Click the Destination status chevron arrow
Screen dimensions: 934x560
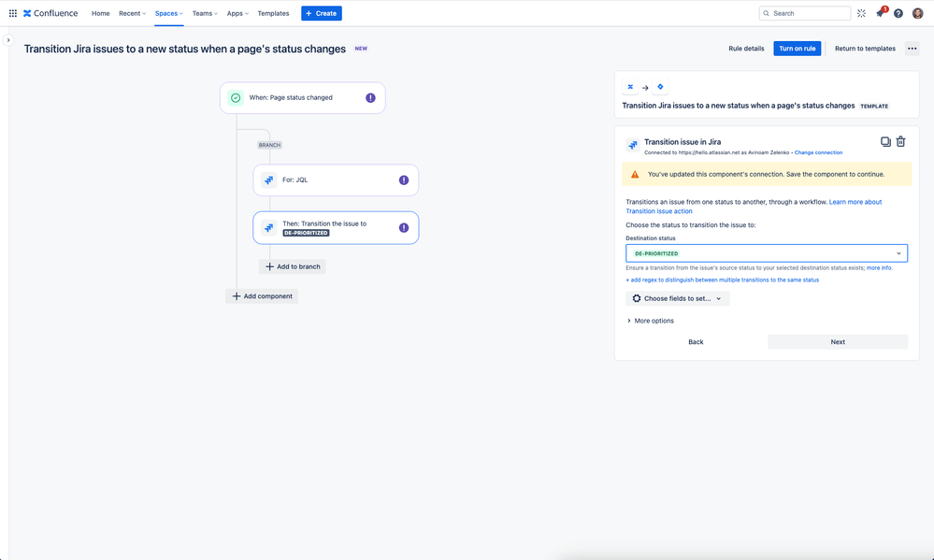pyautogui.click(x=898, y=253)
